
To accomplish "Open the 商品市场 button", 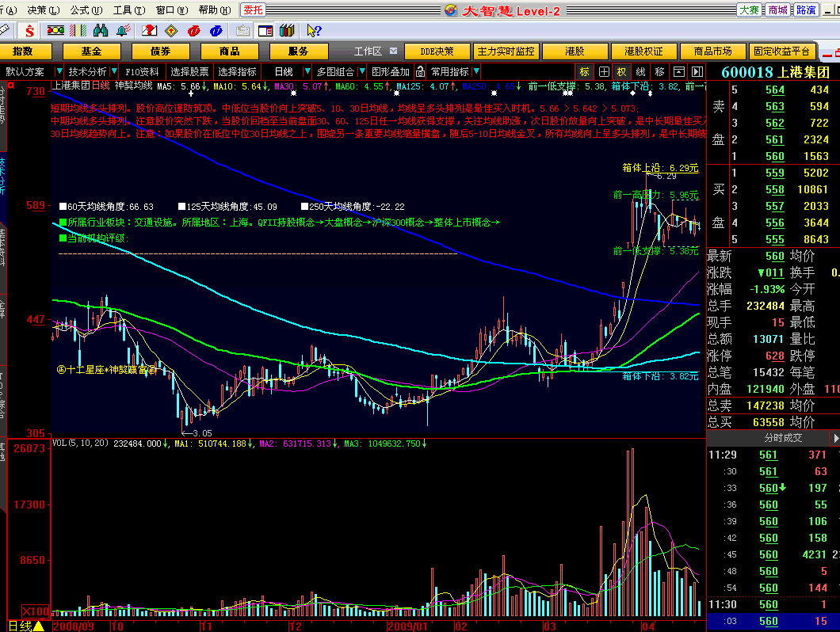I will point(713,51).
